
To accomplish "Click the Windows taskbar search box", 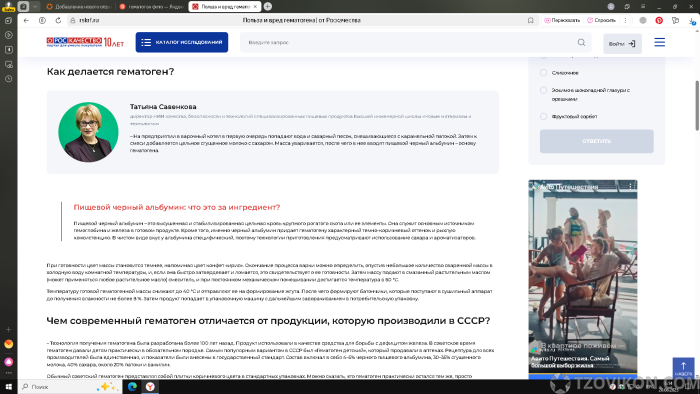I will point(70,386).
